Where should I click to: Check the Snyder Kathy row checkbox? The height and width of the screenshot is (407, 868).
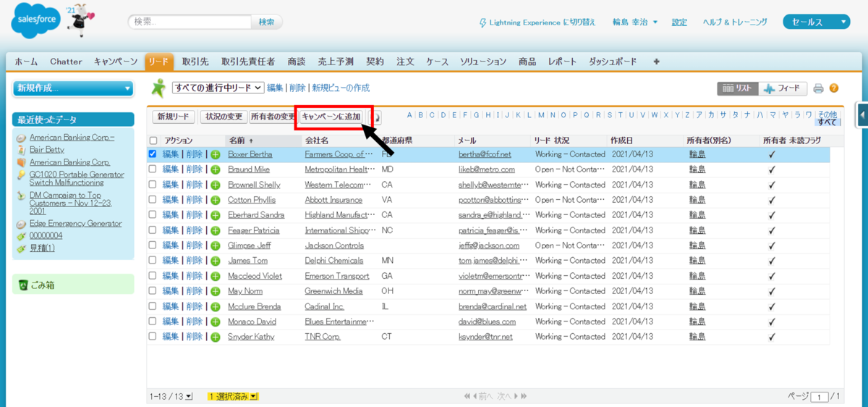click(153, 337)
